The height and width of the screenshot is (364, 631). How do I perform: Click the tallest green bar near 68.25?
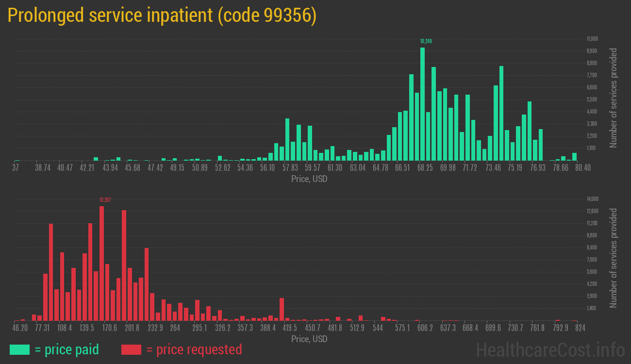pos(422,104)
